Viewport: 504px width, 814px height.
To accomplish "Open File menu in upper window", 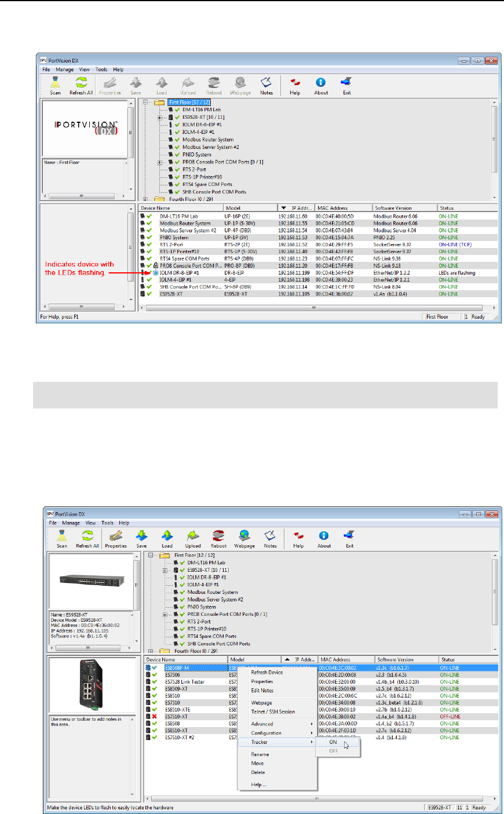I will [x=46, y=70].
